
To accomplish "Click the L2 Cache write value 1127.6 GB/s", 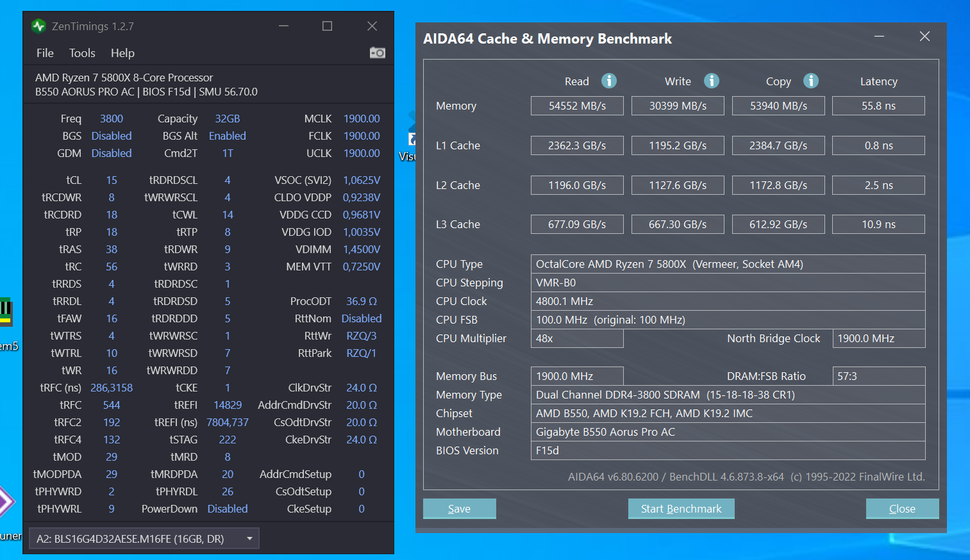I will pyautogui.click(x=678, y=185).
